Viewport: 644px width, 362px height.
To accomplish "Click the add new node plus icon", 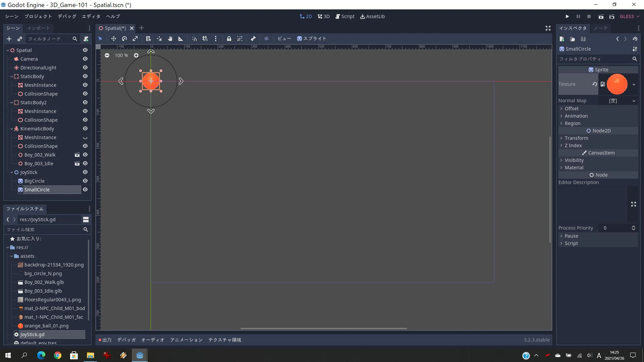I will pos(9,39).
